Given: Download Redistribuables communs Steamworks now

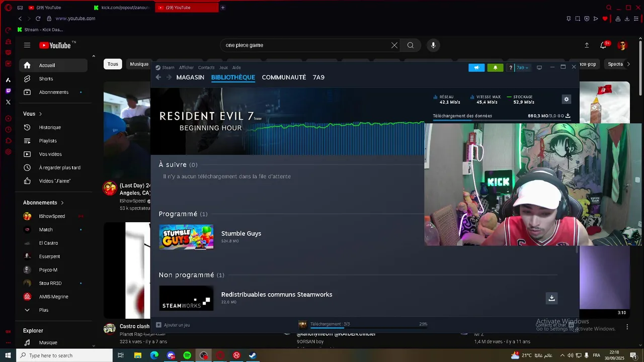Looking at the screenshot, I should pos(551,298).
